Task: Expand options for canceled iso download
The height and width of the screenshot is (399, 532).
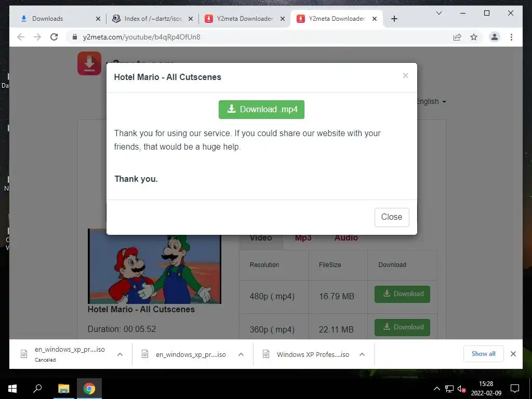Action: tap(120, 354)
